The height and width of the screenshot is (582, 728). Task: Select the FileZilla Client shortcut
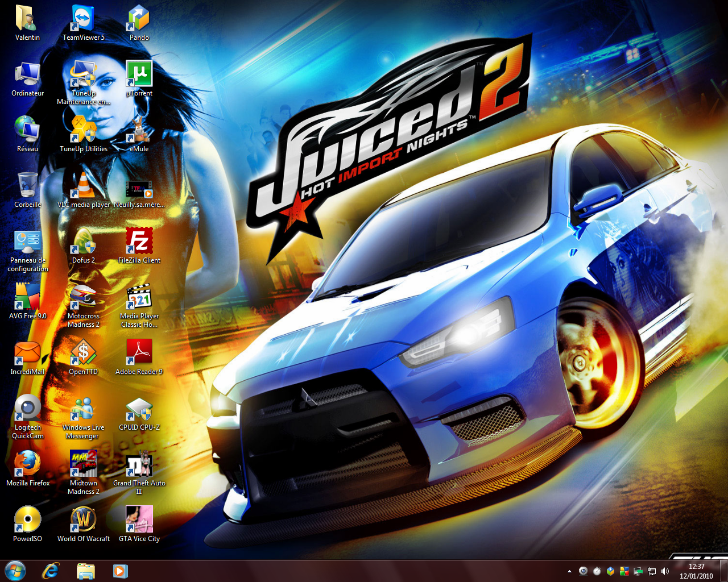point(139,246)
